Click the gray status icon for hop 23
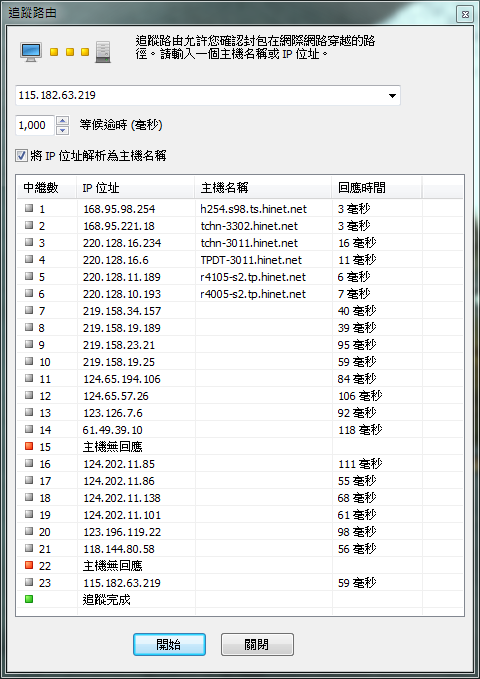 click(29, 582)
